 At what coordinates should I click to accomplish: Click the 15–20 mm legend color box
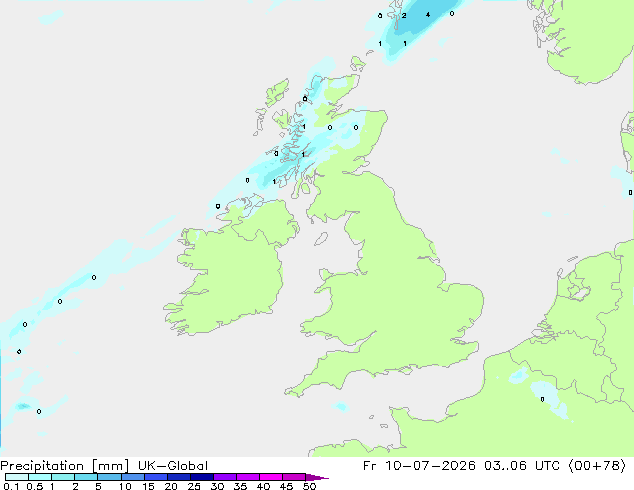click(x=155, y=477)
